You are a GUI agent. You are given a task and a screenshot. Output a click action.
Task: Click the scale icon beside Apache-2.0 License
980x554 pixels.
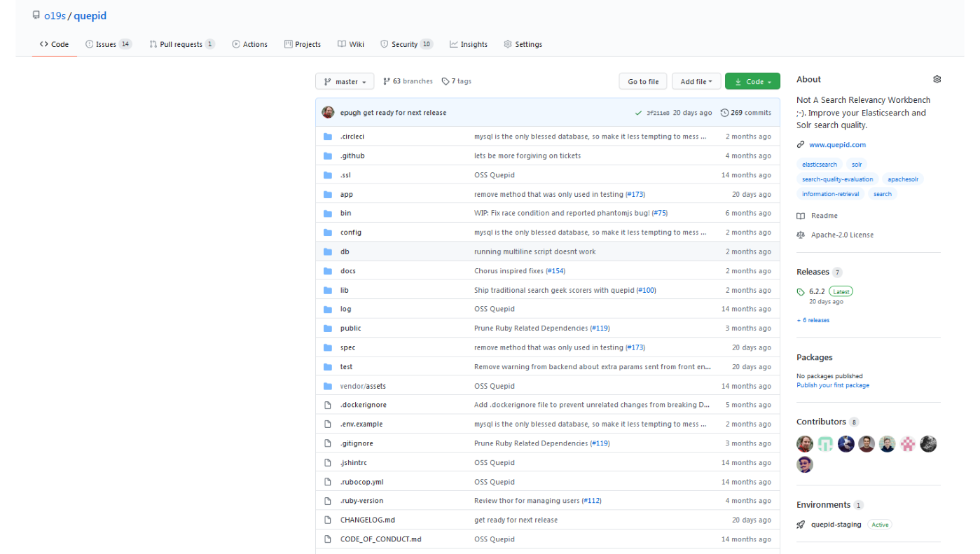801,235
